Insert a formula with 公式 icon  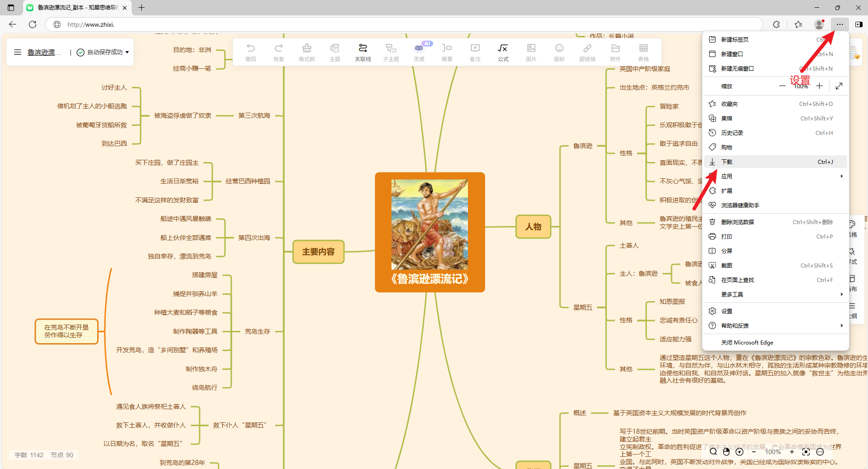point(503,52)
